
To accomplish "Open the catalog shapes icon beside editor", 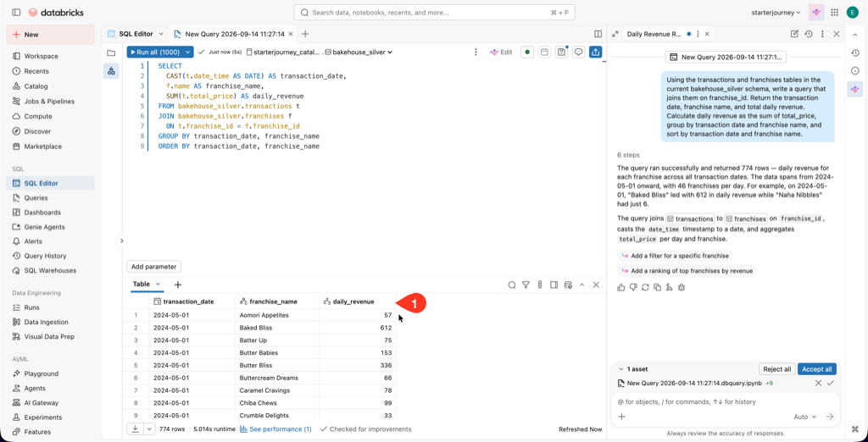I will 111,71.
